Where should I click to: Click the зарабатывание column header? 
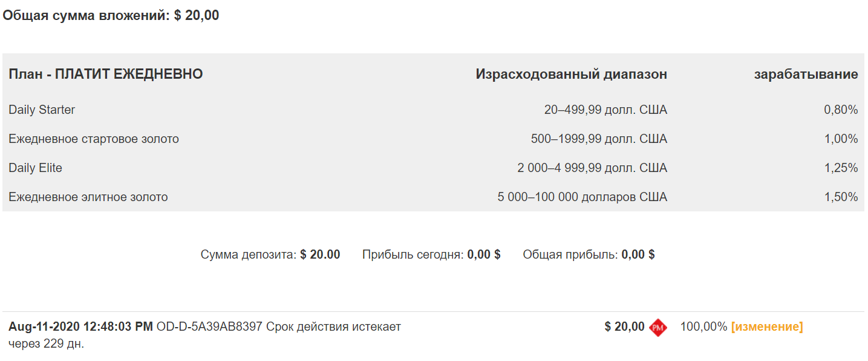click(806, 75)
